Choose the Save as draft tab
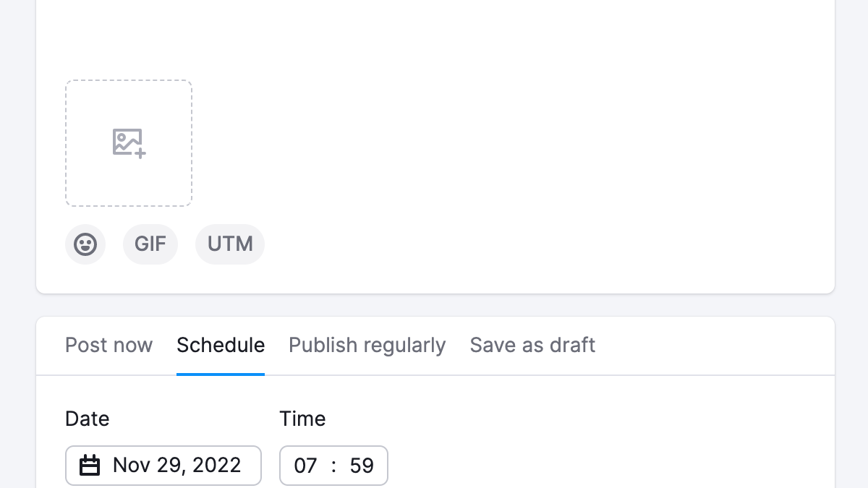 (532, 346)
